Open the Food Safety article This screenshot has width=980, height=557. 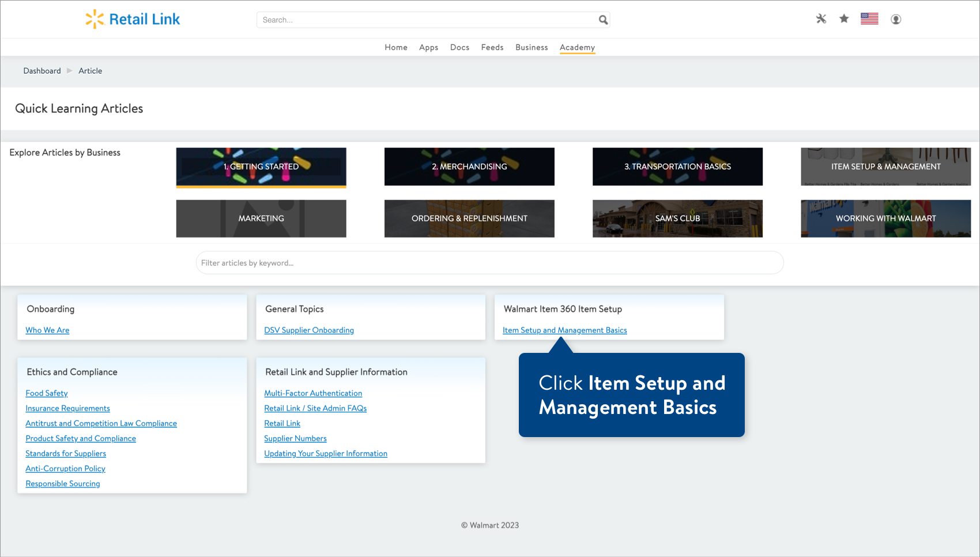click(x=47, y=393)
